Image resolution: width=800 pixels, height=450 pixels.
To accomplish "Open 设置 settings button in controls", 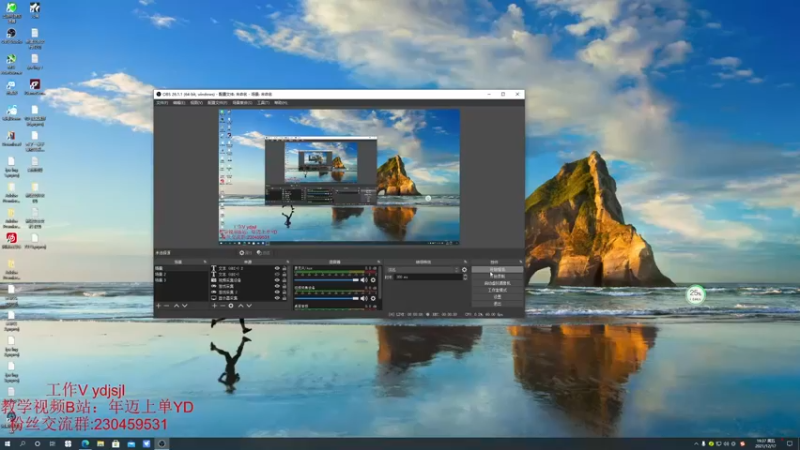I will 497,297.
